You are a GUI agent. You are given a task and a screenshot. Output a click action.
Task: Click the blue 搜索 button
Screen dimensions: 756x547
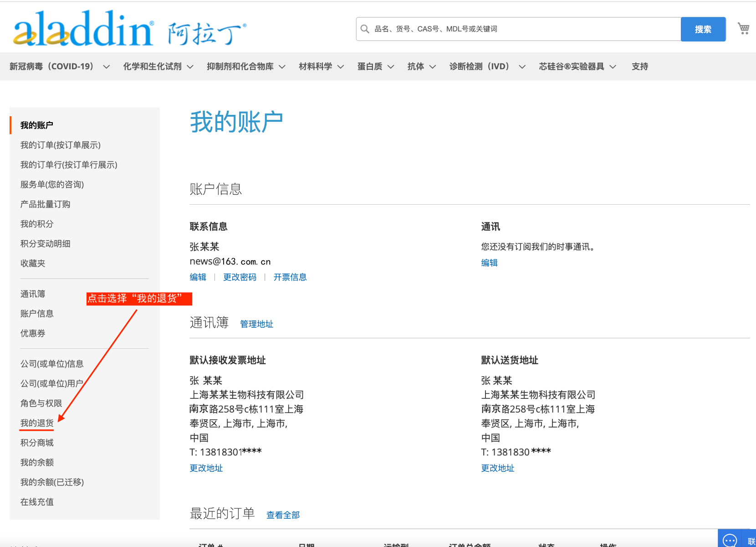pyautogui.click(x=703, y=29)
